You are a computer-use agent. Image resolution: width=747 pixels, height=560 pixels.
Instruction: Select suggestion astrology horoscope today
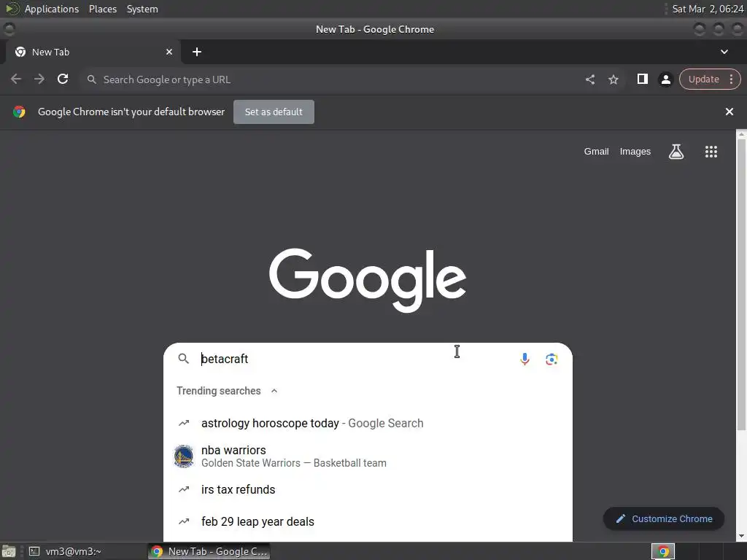(x=368, y=423)
